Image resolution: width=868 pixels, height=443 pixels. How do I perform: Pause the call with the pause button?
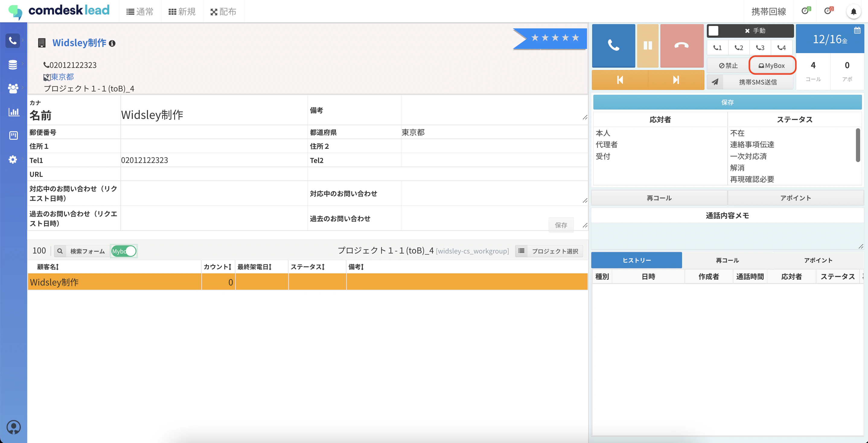[648, 46]
